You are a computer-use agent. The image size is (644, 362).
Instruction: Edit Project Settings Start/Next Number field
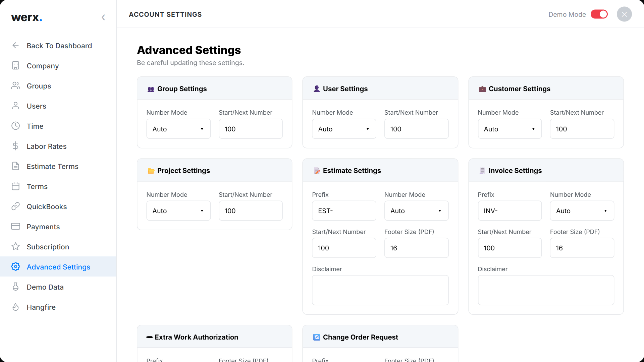click(x=251, y=211)
